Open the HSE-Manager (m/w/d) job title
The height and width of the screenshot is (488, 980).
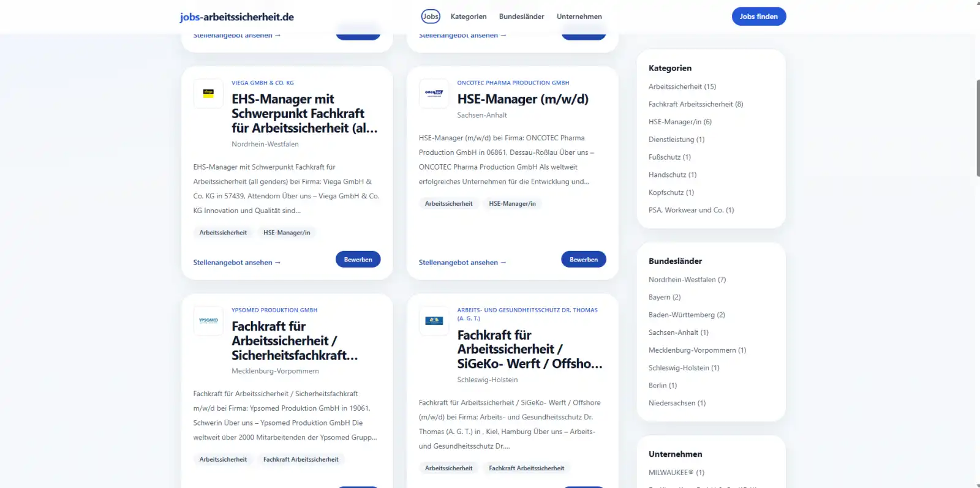pos(523,99)
